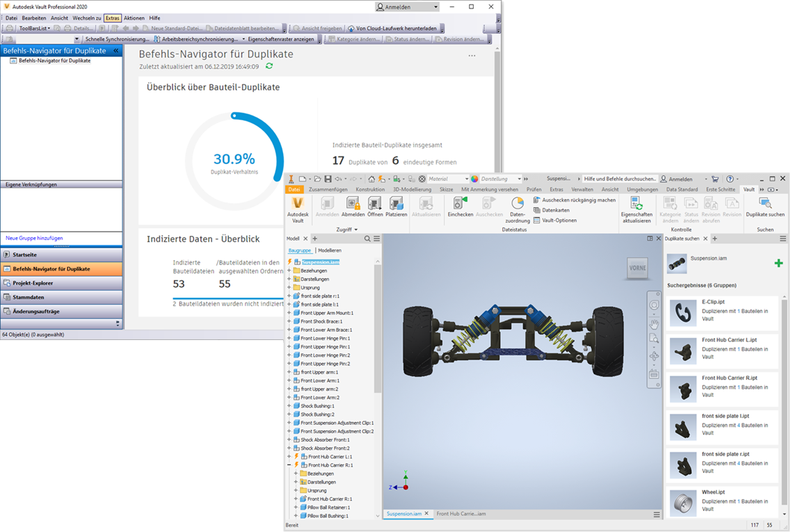Screen dimensions: 791x532
Task: Open Vault-Optionen in Inventor ribbon
Action: pyautogui.click(x=555, y=220)
